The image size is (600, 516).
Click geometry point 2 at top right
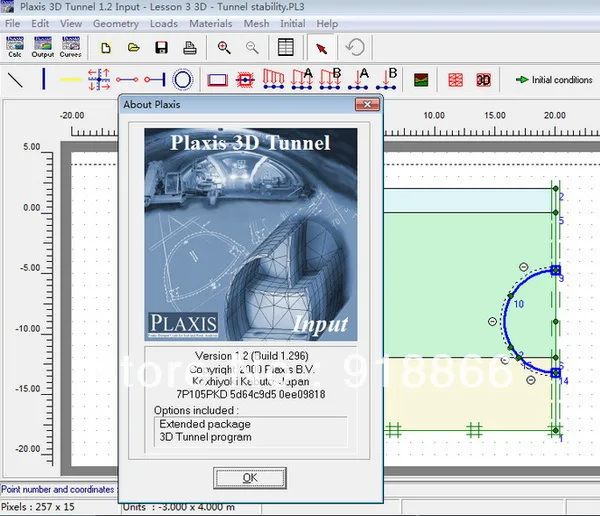pyautogui.click(x=556, y=189)
